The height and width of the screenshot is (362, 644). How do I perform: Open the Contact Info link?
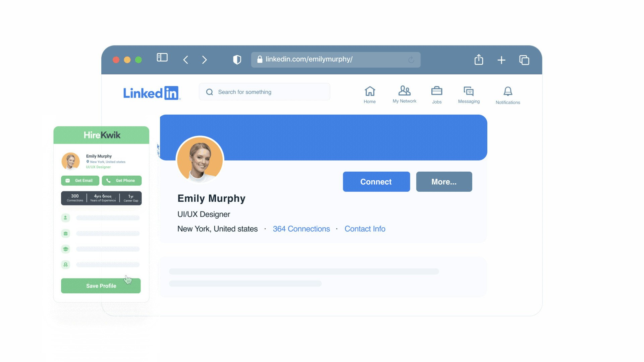pos(365,229)
